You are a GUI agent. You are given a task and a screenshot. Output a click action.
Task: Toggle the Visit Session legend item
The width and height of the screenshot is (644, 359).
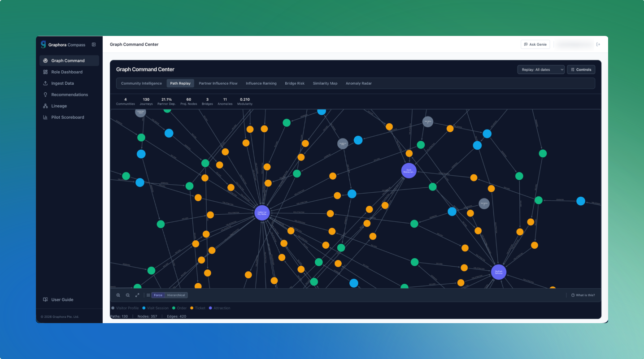(x=155, y=308)
